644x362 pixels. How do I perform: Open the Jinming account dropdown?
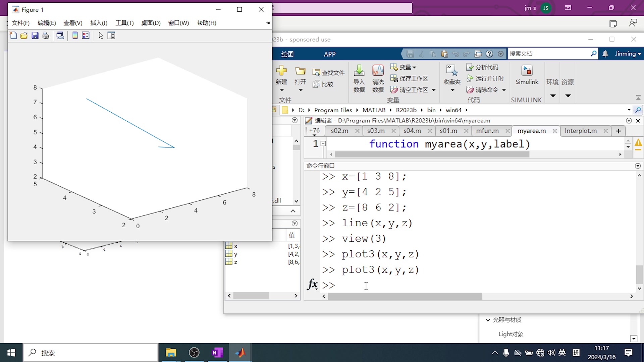pyautogui.click(x=628, y=54)
